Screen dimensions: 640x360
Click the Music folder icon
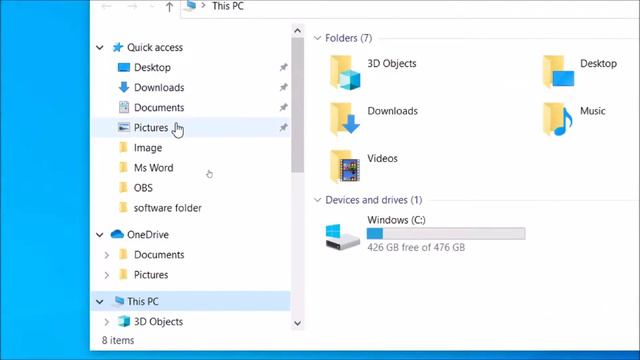(x=558, y=119)
